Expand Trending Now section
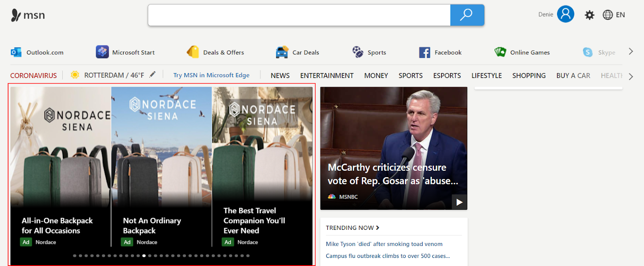644x266 pixels. [x=378, y=228]
